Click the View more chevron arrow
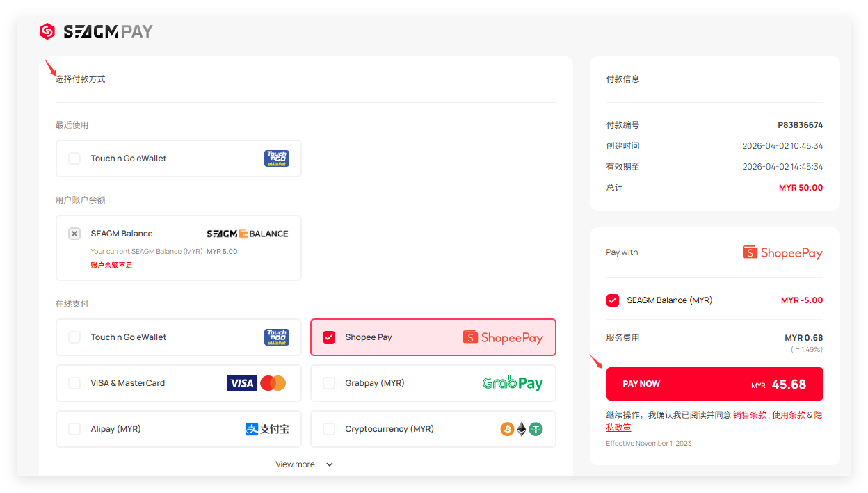Screen dimensions: 868x493 (330, 464)
